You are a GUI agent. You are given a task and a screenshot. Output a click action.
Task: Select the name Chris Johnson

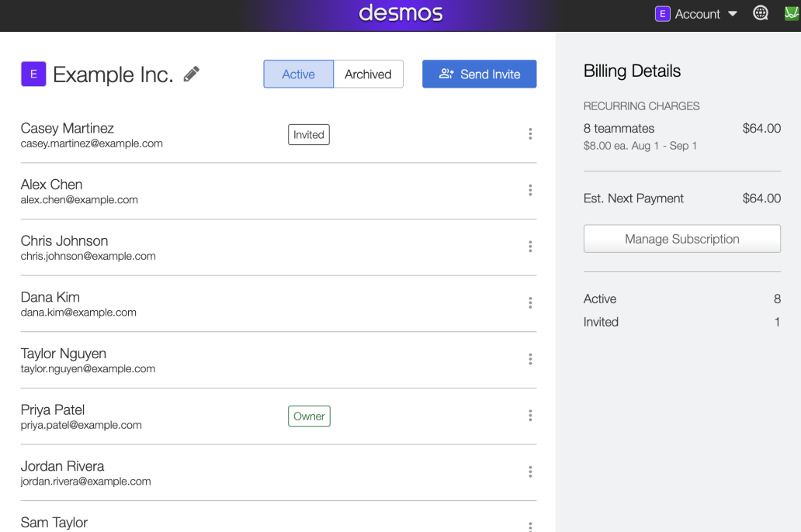[64, 241]
